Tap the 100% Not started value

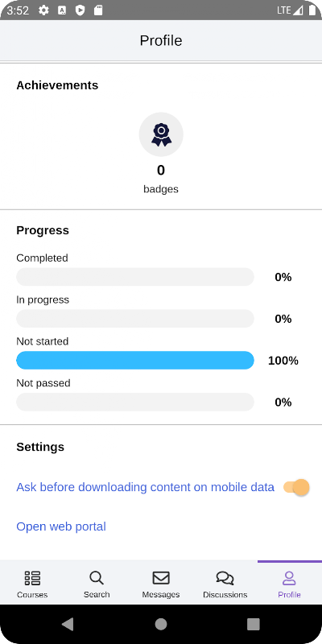tap(283, 361)
